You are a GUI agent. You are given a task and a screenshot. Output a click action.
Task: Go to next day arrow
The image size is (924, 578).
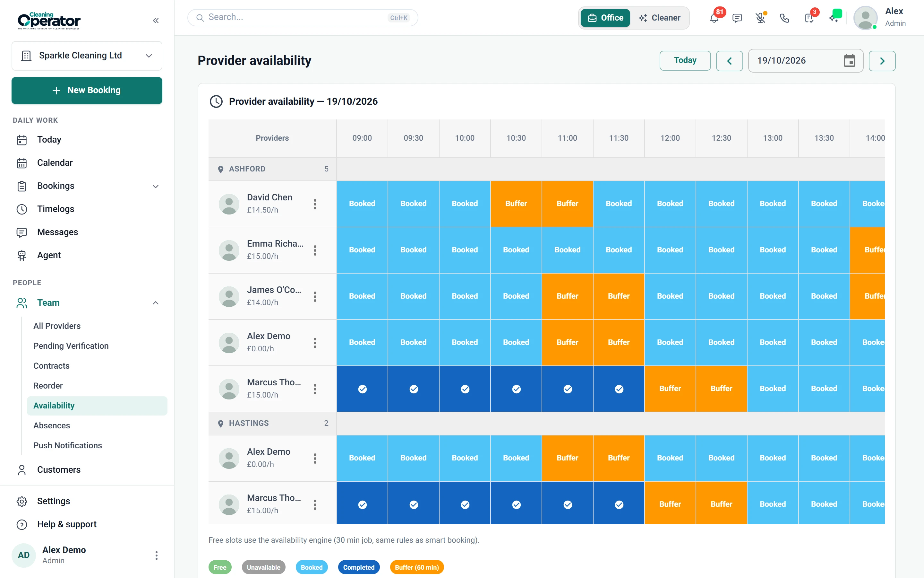(882, 61)
